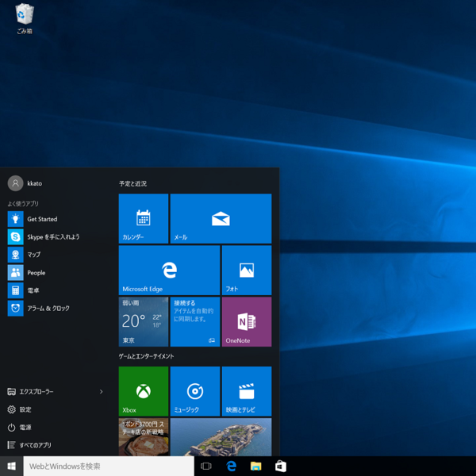The height and width of the screenshot is (476, 476).
Task: Open the Maps (マップ) app entry
Action: [x=34, y=255]
